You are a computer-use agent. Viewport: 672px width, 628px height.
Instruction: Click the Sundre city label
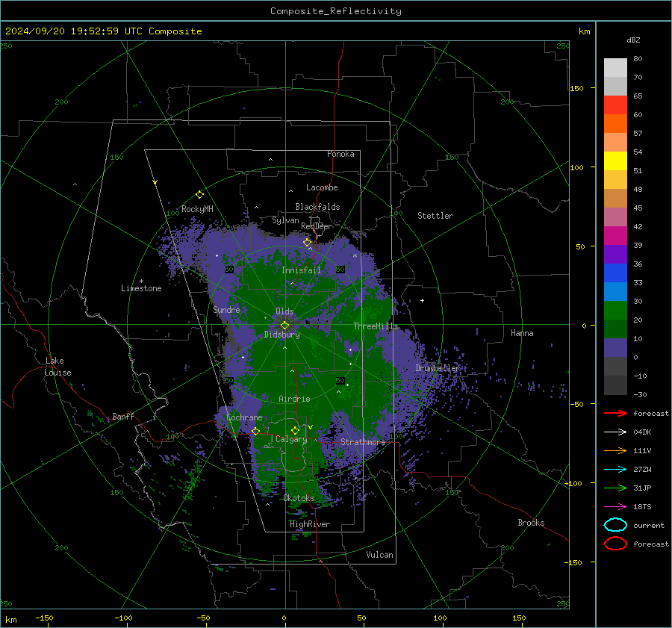tap(226, 309)
